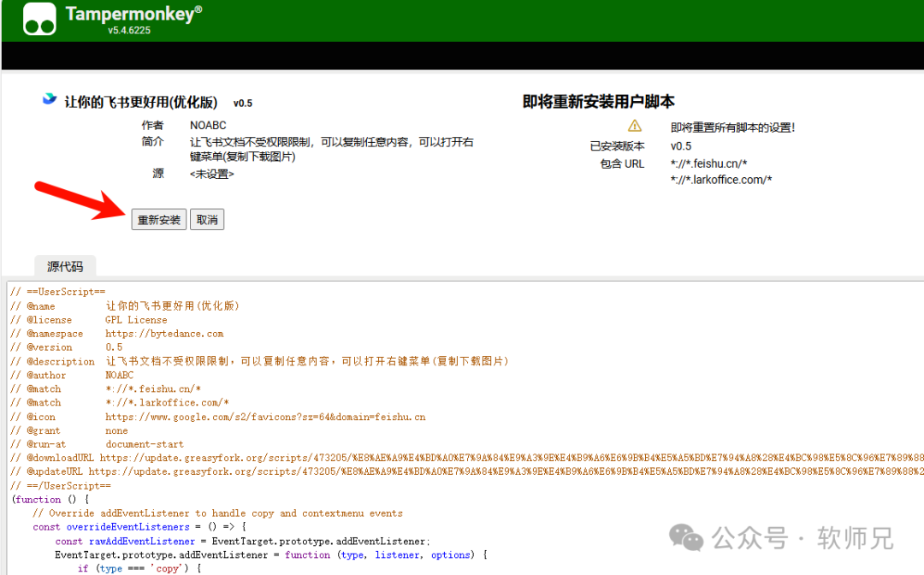The width and height of the screenshot is (924, 575).
Task: Click the 重新安装 (Reinstall) button
Action: point(158,220)
